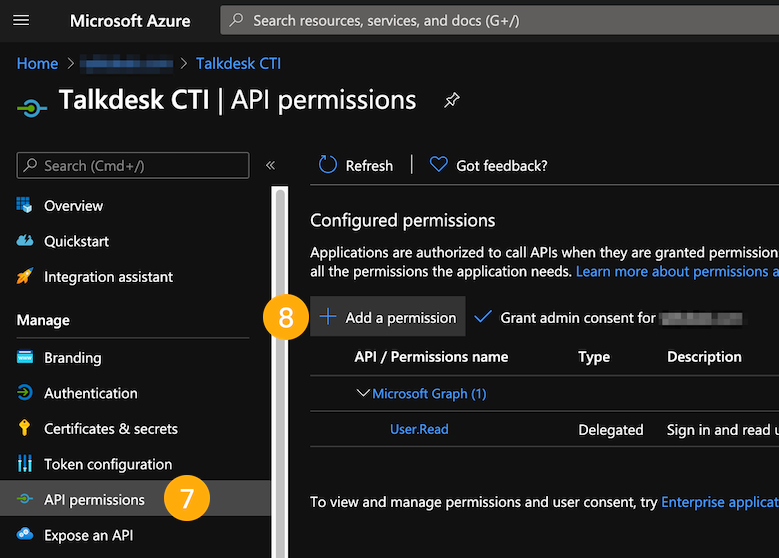This screenshot has height=558, width=779.
Task: Open Microsoft Graph (1) link
Action: [429, 394]
